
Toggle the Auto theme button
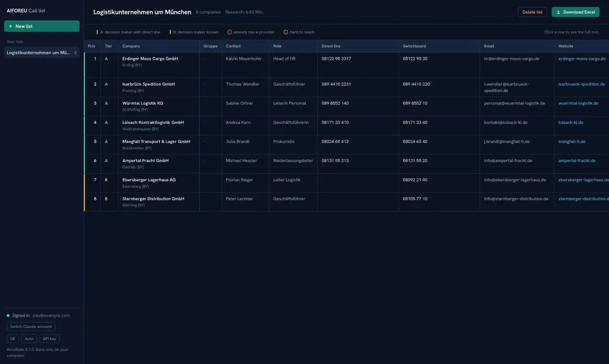click(29, 339)
